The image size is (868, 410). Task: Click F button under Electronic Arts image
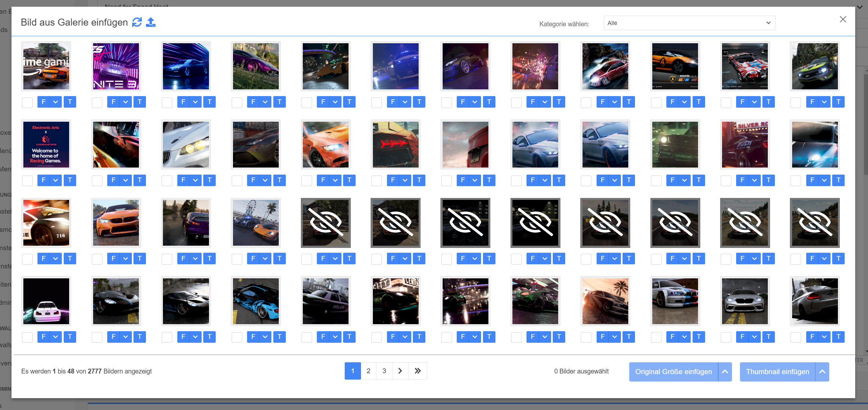click(x=44, y=180)
